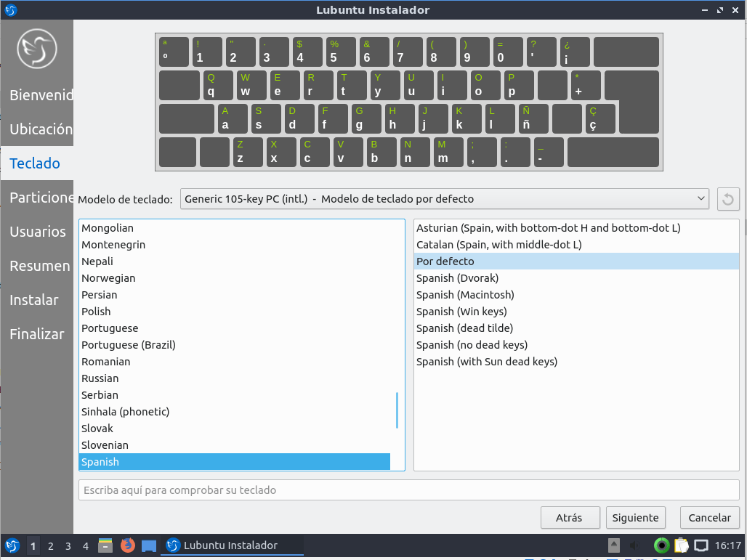Image resolution: width=747 pixels, height=560 pixels.
Task: Click the volume speaker tray icon
Action: coord(634,545)
